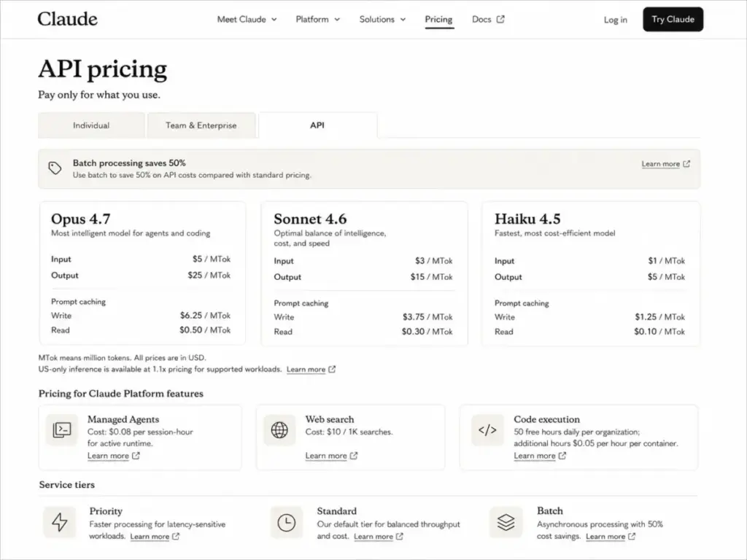Click Sonnet output price $15 / MTok
Screen dimensions: 747x560
click(x=432, y=276)
